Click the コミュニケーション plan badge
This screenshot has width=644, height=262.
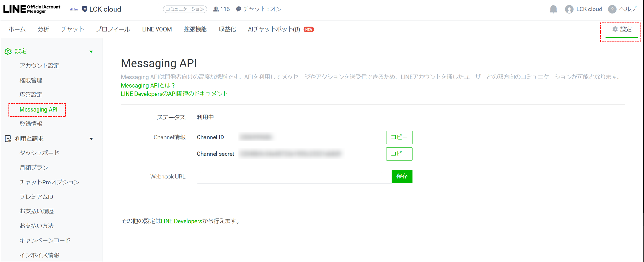click(x=185, y=9)
